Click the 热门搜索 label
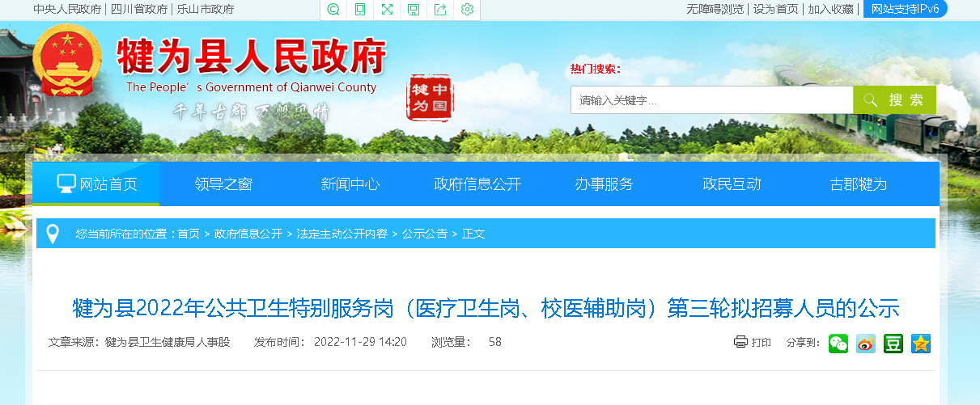 pyautogui.click(x=595, y=69)
